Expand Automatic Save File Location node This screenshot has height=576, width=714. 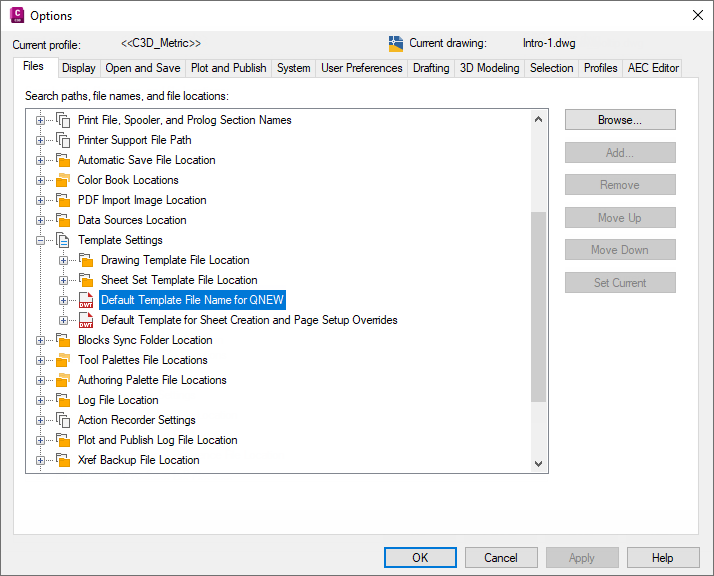click(x=41, y=161)
